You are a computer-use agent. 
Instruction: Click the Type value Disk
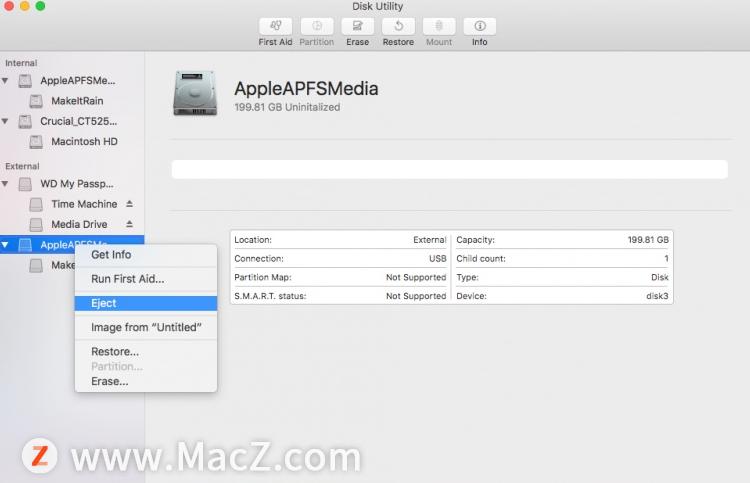[660, 277]
